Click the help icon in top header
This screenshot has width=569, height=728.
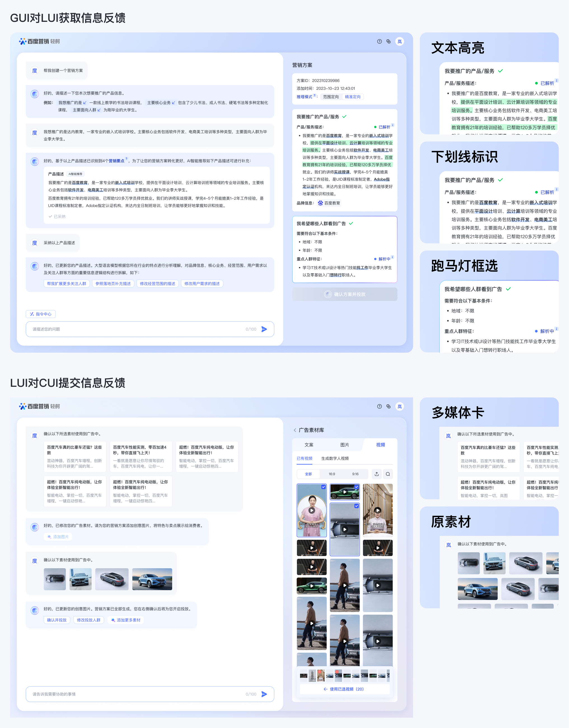(x=379, y=41)
